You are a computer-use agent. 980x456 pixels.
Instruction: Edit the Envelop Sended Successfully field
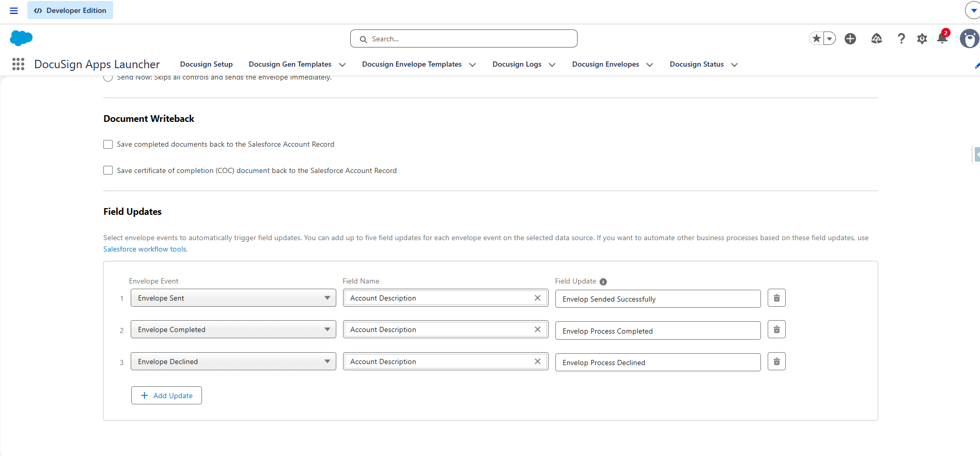[x=658, y=299]
